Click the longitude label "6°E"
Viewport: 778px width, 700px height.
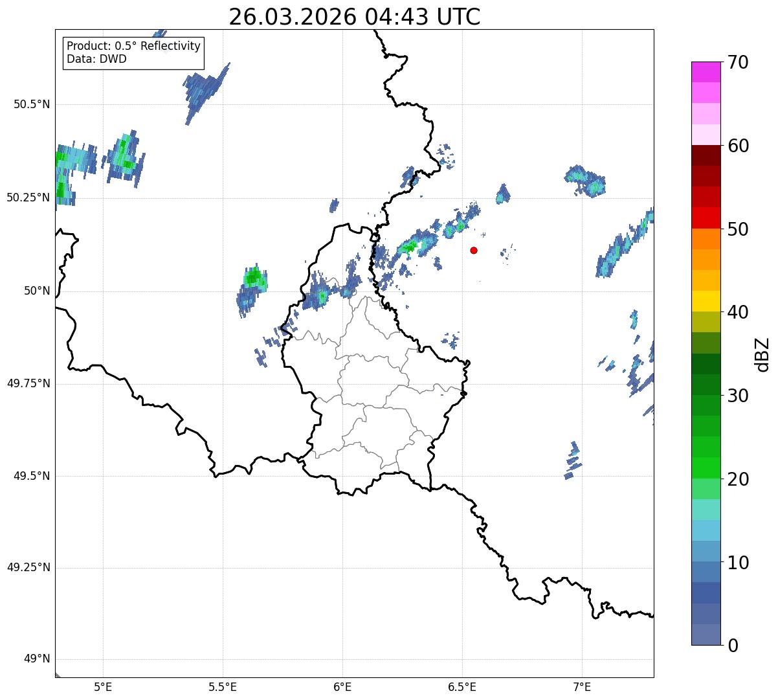pyautogui.click(x=342, y=686)
